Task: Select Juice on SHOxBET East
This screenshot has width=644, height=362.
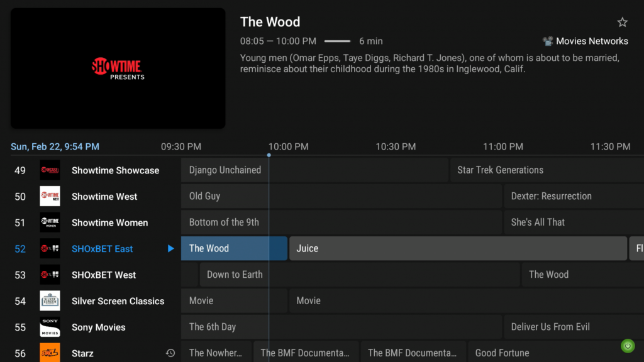Action: 457,248
